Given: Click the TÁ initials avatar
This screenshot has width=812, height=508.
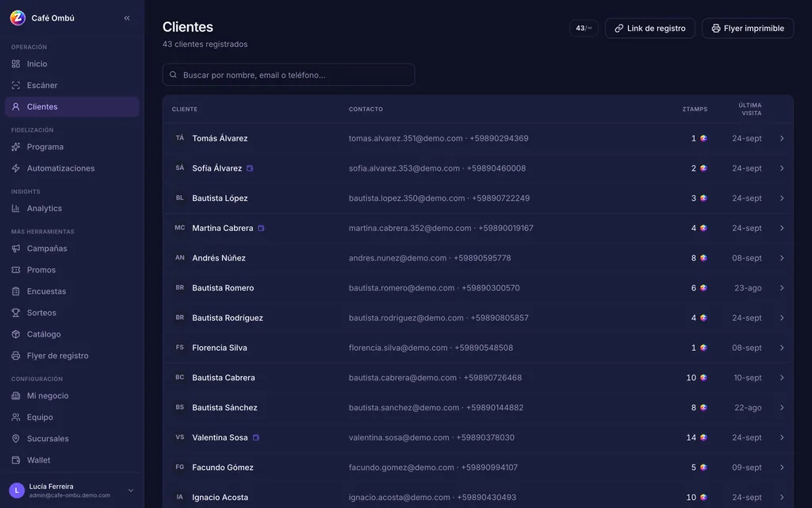Looking at the screenshot, I should [x=180, y=138].
